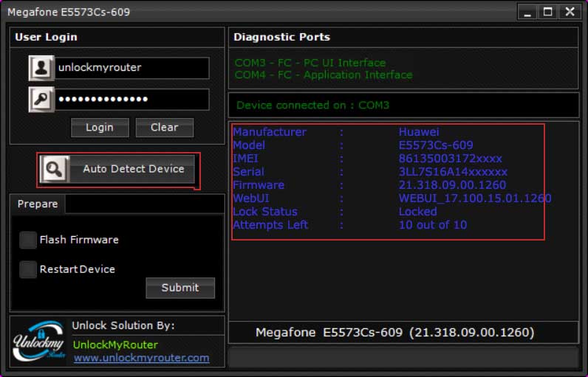Click the empty progress bar at the bottom
Image resolution: width=588 pixels, height=377 pixels.
click(x=403, y=358)
